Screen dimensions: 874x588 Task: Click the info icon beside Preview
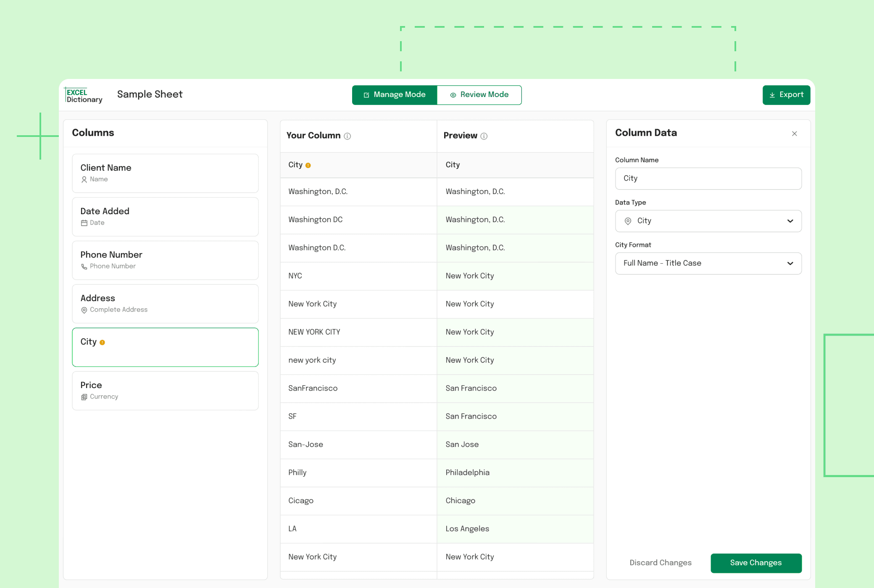tap(484, 136)
